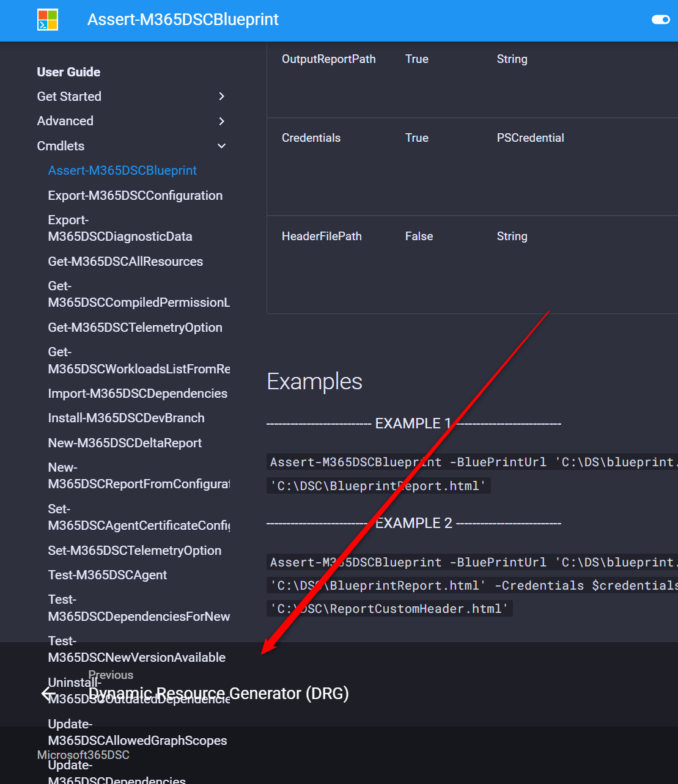
Task: Select the OutputReportPath table cell
Action: tap(329, 59)
